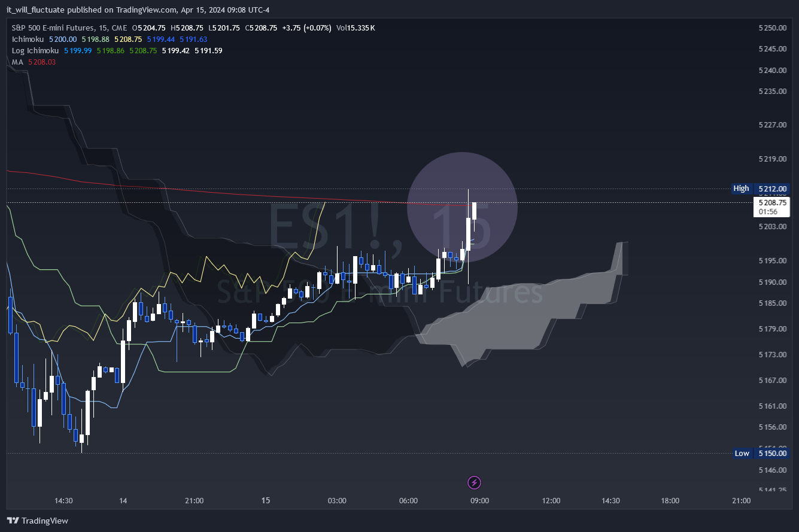Screen dimensions: 799x532
Task: Click the 5250.00 price axis label
Action: pyautogui.click(x=771, y=28)
